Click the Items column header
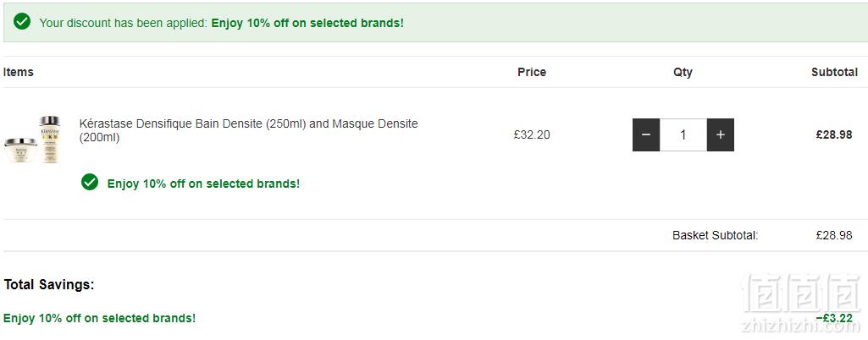Screen dimensions: 868x340 pyautogui.click(x=19, y=72)
